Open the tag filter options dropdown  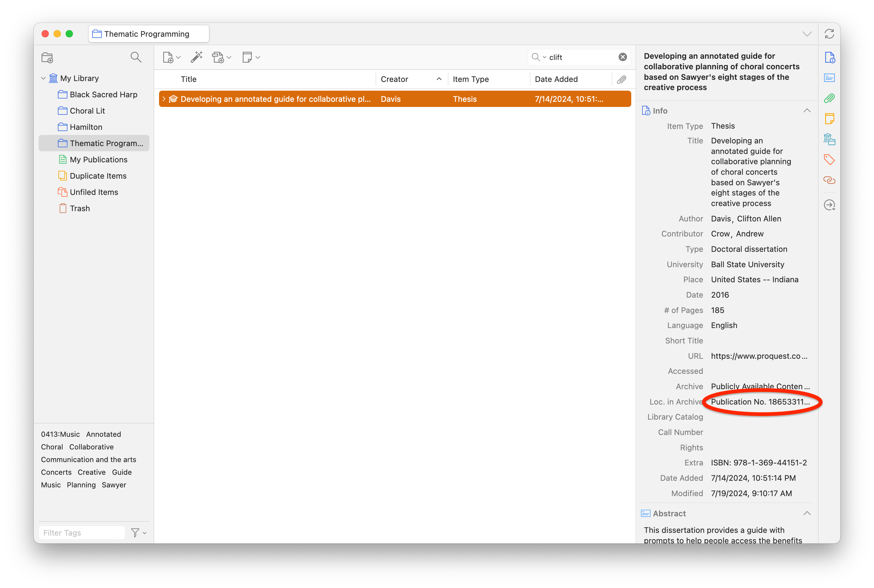[x=138, y=533]
